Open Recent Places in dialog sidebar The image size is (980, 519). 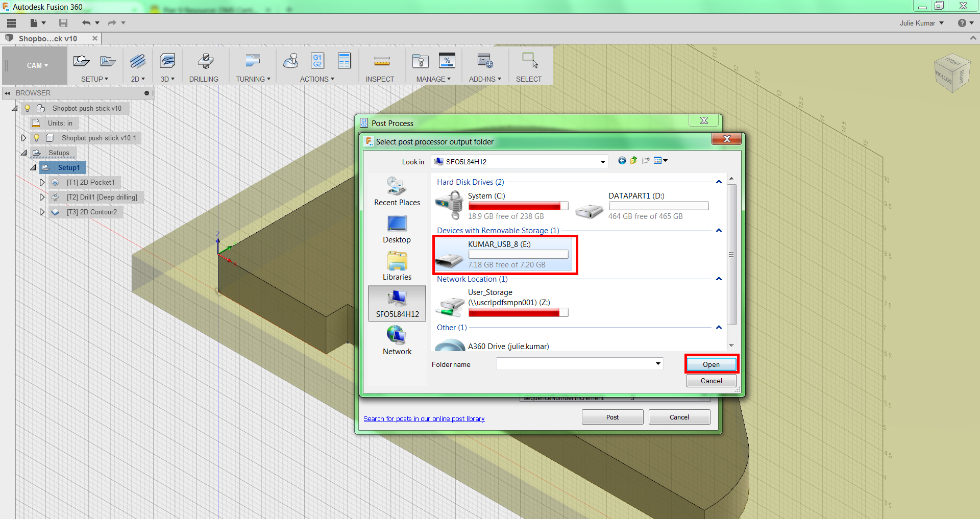point(397,192)
